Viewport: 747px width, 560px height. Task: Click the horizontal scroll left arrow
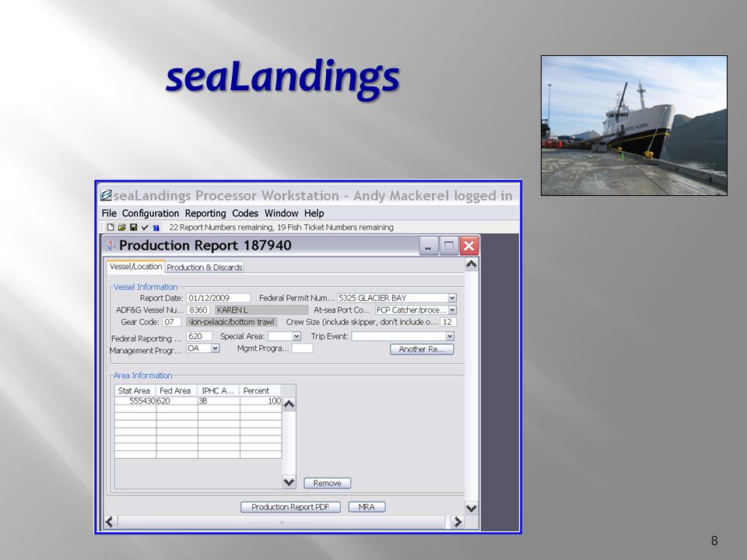point(110,522)
